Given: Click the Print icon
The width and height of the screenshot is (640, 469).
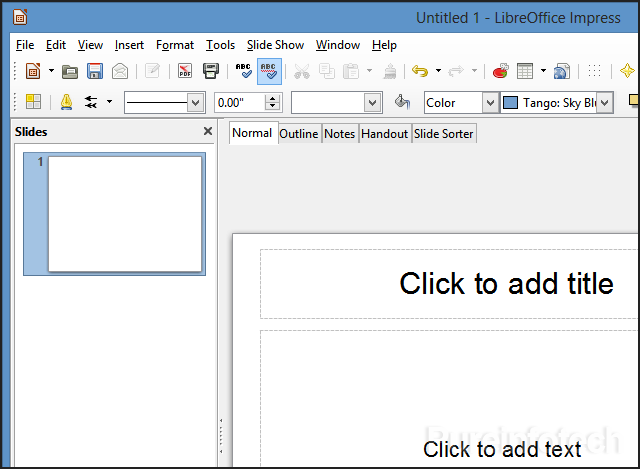Looking at the screenshot, I should [211, 71].
